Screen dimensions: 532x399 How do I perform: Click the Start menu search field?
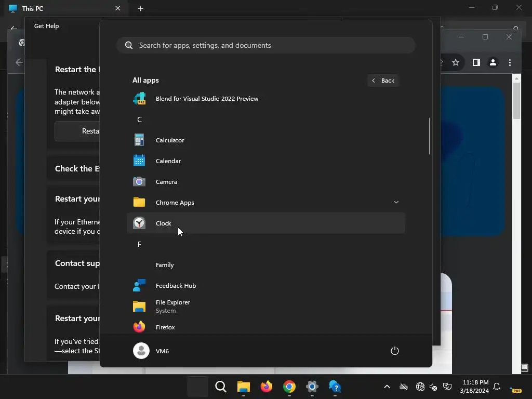266,45
